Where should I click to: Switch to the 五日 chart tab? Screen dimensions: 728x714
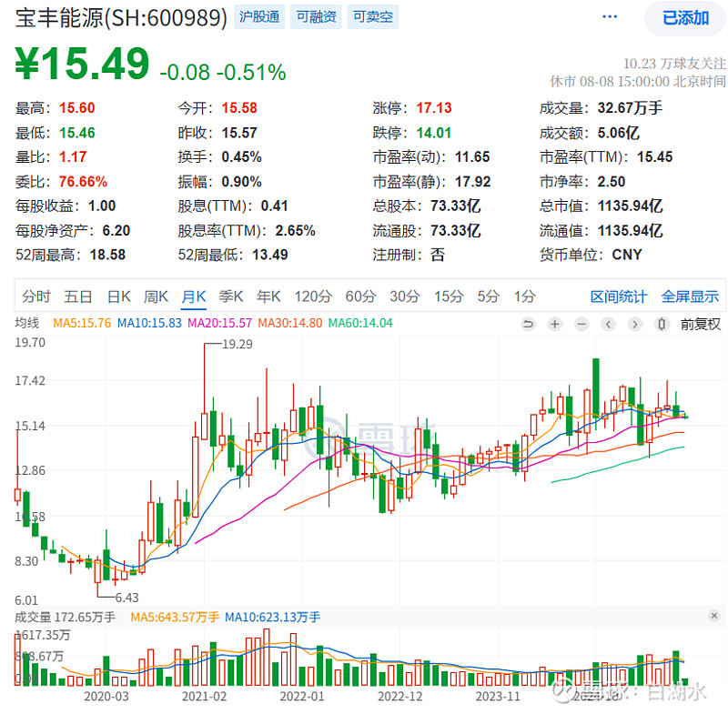coord(77,296)
